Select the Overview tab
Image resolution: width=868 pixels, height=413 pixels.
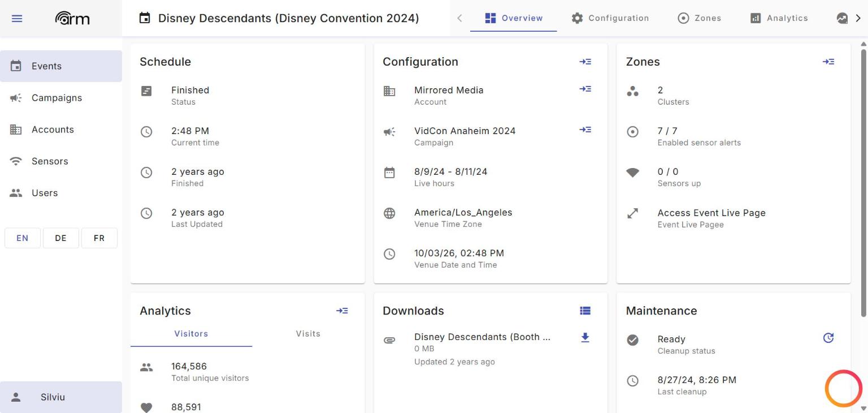tap(514, 18)
